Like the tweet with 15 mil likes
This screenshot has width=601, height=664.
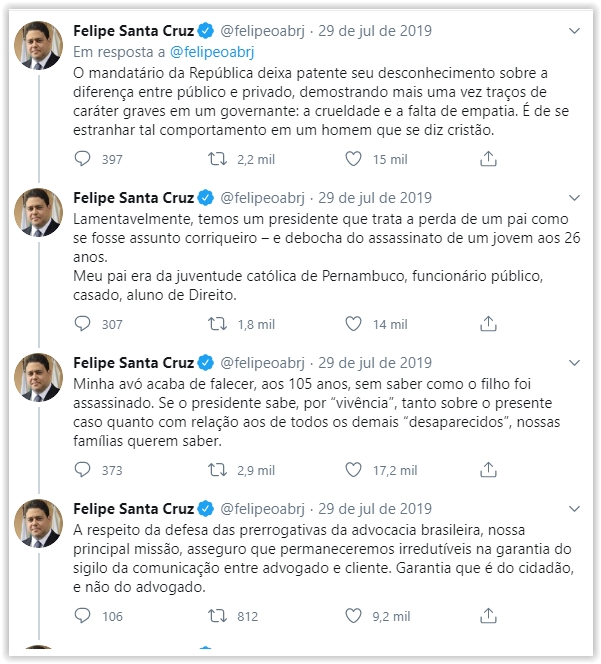tap(352, 158)
